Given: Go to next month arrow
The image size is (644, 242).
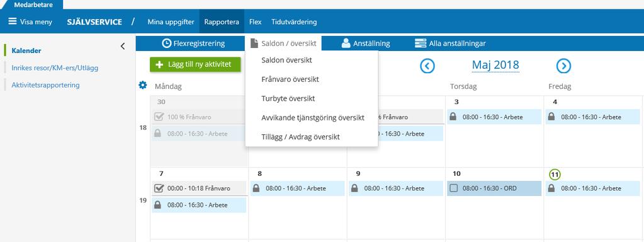Looking at the screenshot, I should point(563,66).
